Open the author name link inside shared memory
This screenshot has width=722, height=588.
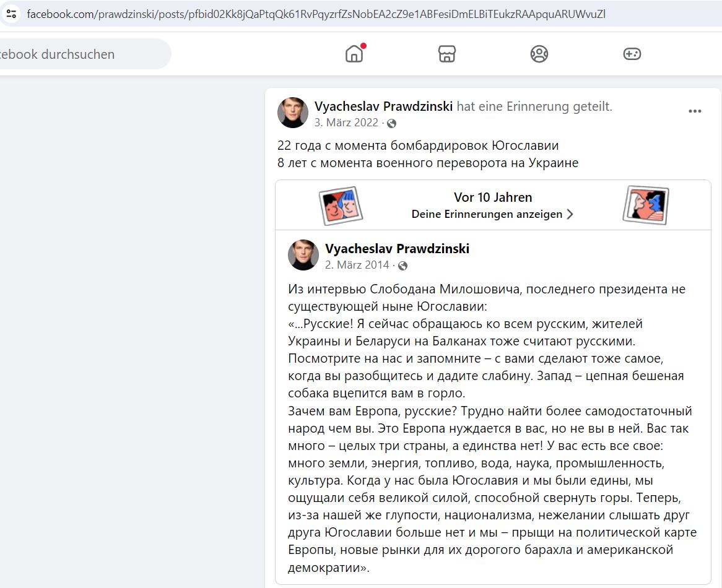pos(397,248)
